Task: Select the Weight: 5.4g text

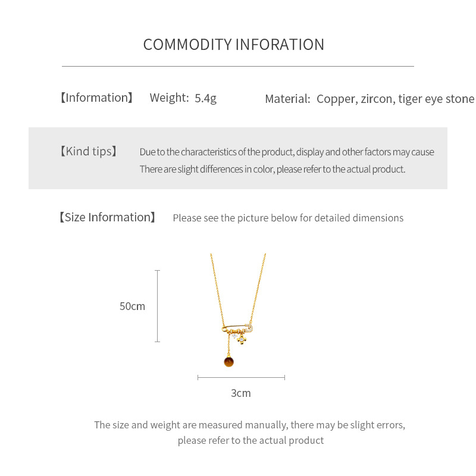Action: point(183,98)
